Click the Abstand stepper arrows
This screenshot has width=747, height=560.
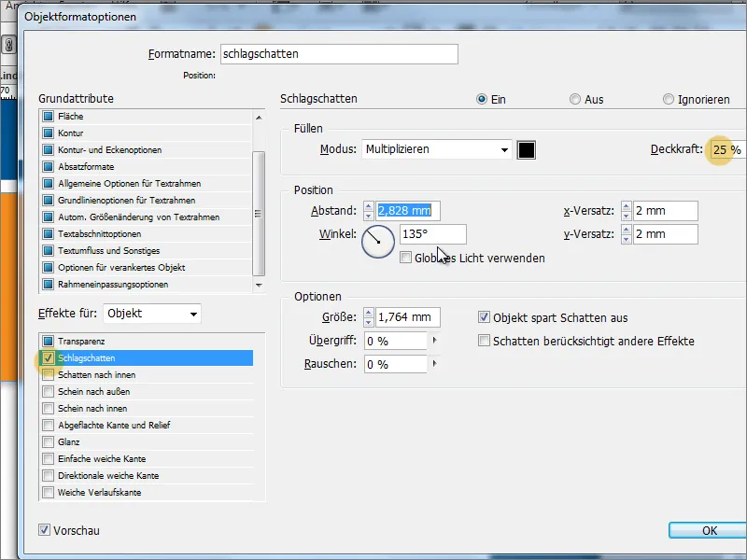coord(368,211)
